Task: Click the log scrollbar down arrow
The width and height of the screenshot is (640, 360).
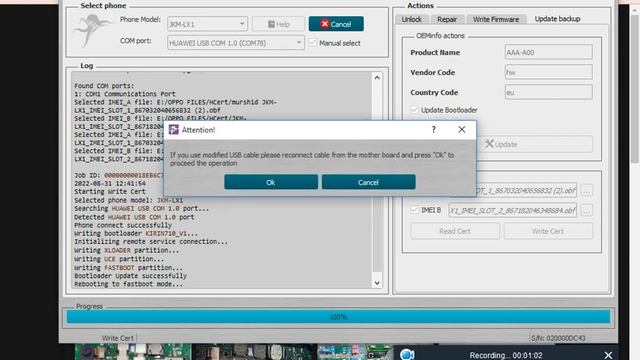Action: [x=377, y=283]
